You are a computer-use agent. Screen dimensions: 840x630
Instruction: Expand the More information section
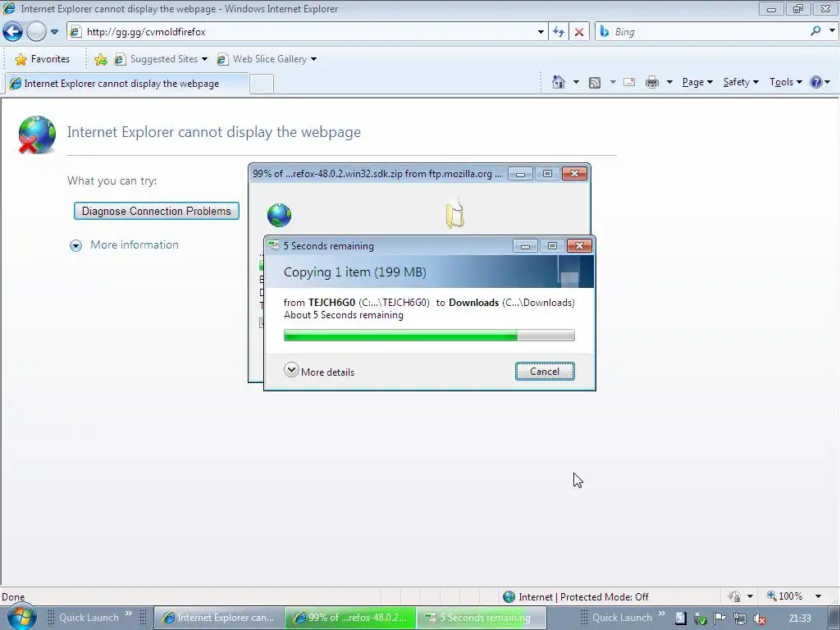click(125, 244)
